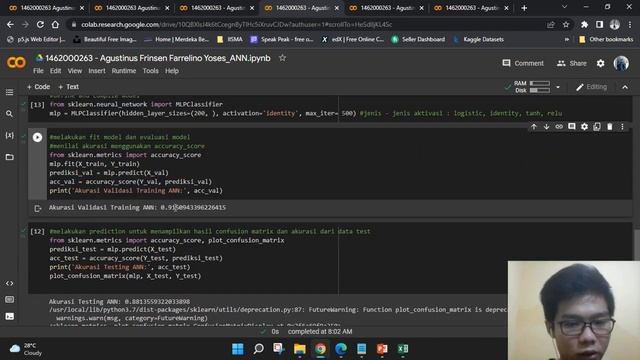
Task: Star the notebook title
Action: (x=282, y=58)
